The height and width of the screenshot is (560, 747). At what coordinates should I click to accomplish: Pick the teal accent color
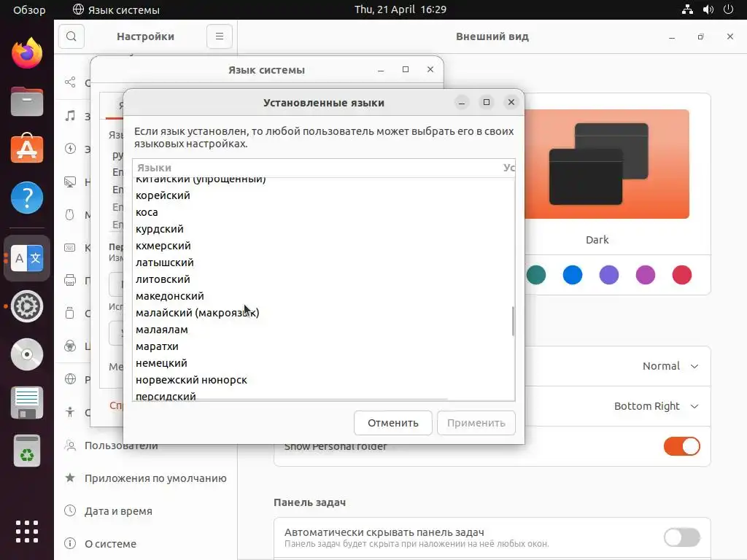point(536,275)
